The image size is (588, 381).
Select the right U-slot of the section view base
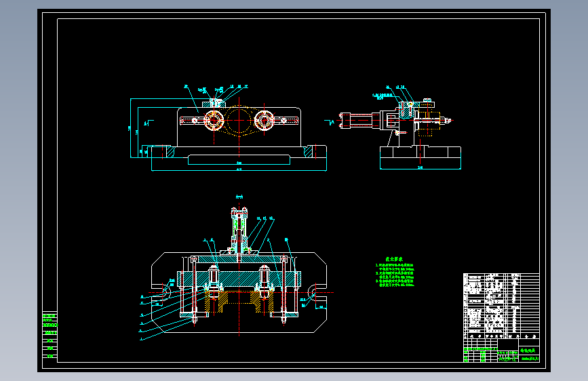point(317,292)
